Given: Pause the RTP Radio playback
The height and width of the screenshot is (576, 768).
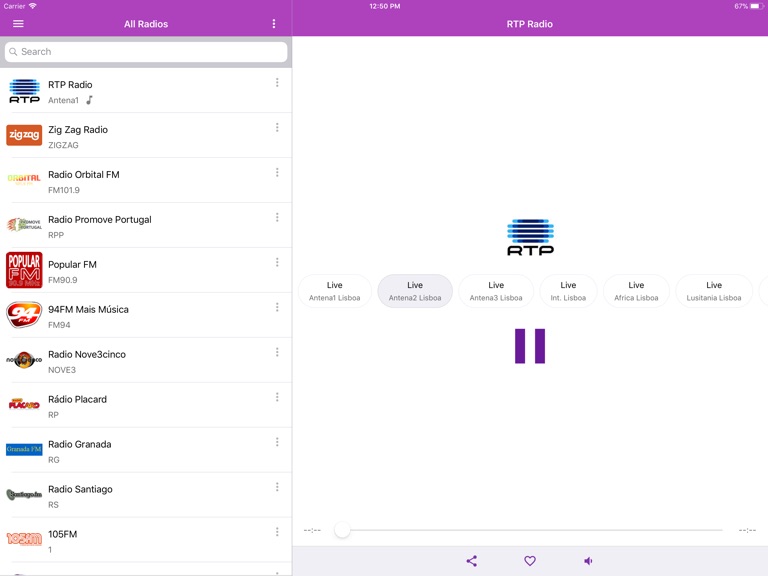Looking at the screenshot, I should (x=530, y=346).
